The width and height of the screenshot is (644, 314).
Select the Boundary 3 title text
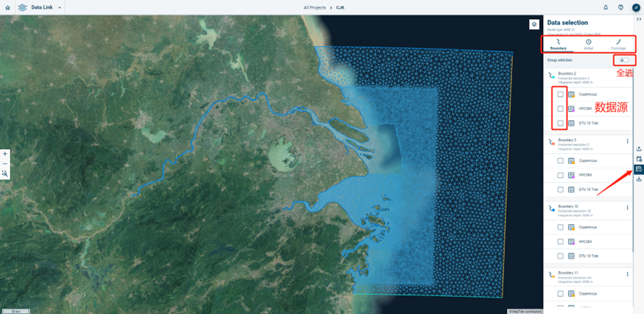567,140
